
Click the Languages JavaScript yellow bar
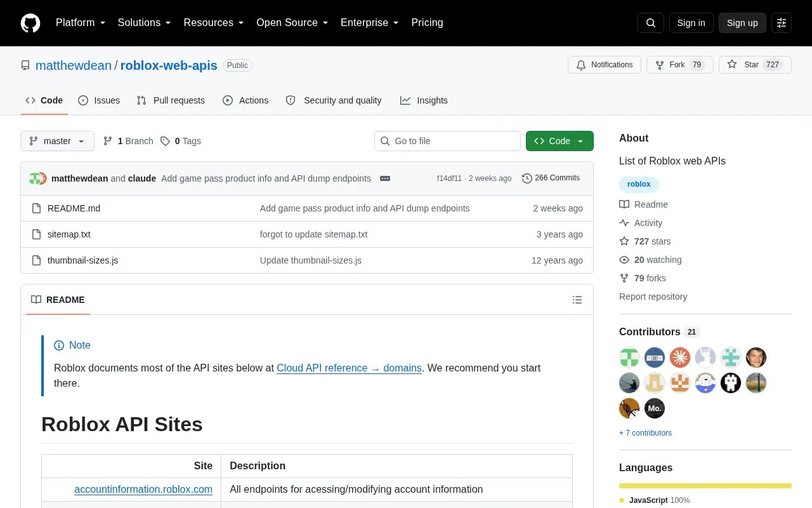[705, 486]
